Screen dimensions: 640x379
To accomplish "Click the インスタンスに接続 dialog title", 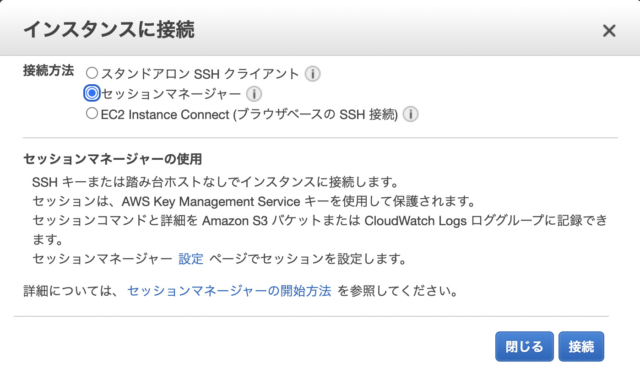I will tap(109, 30).
